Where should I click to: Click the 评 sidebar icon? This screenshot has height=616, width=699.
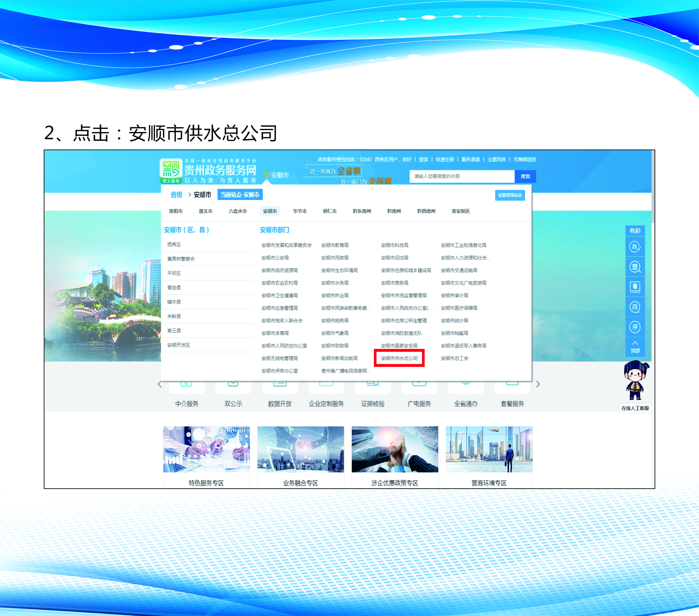[x=635, y=327]
